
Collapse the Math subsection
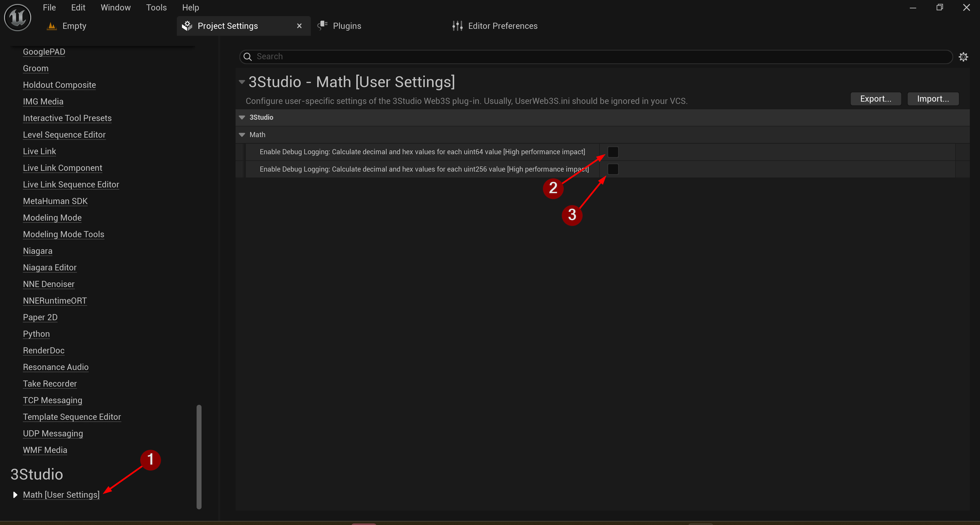242,135
